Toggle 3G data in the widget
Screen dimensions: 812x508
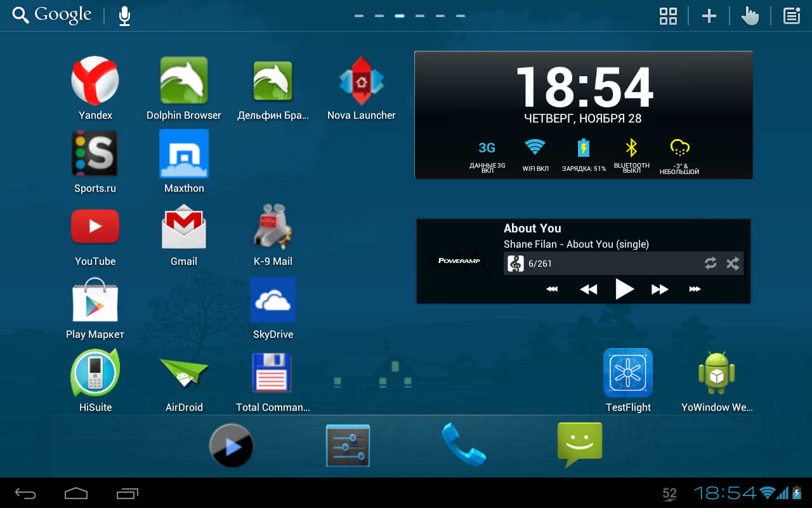tap(487, 152)
